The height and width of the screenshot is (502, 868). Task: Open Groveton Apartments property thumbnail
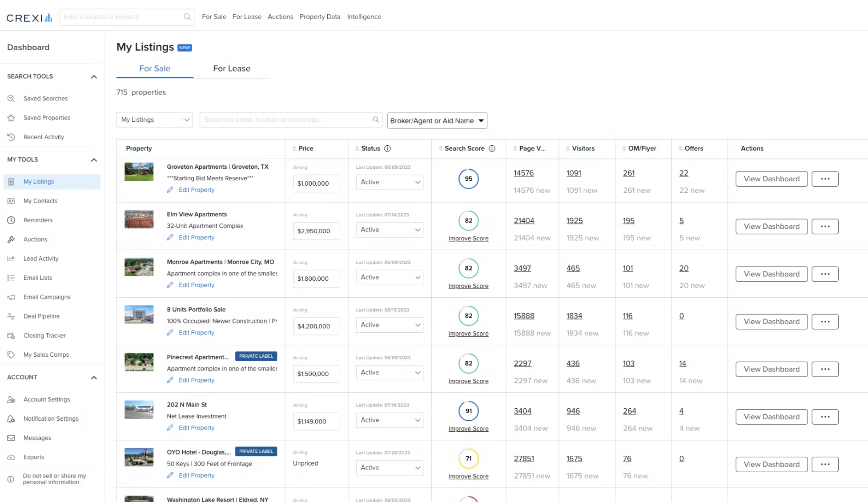(139, 172)
